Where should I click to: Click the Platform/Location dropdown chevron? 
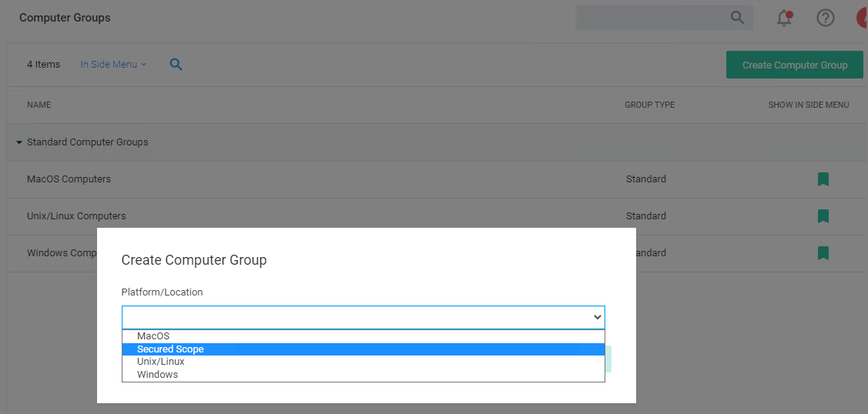[597, 317]
